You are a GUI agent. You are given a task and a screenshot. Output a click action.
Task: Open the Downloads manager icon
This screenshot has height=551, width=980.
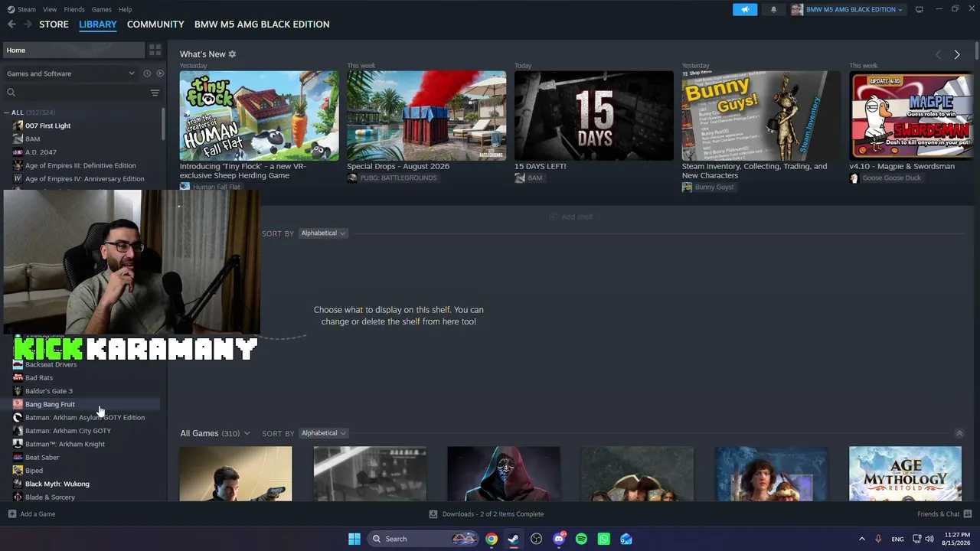(x=433, y=514)
